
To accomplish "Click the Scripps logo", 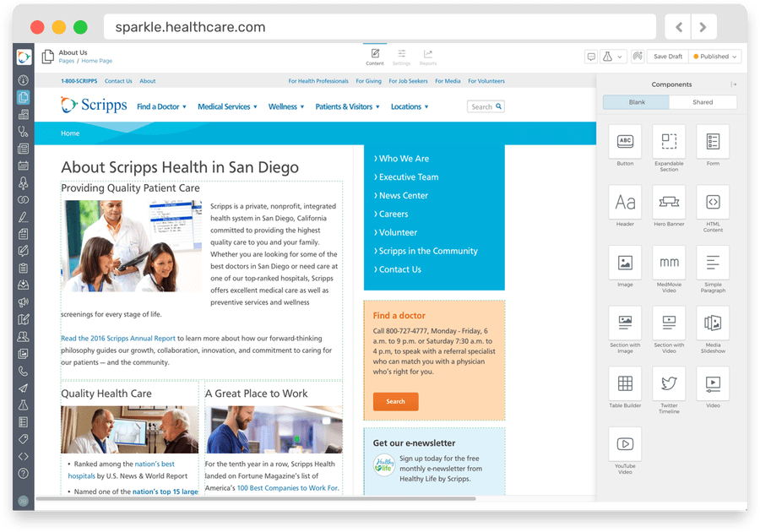I will tap(94, 106).
